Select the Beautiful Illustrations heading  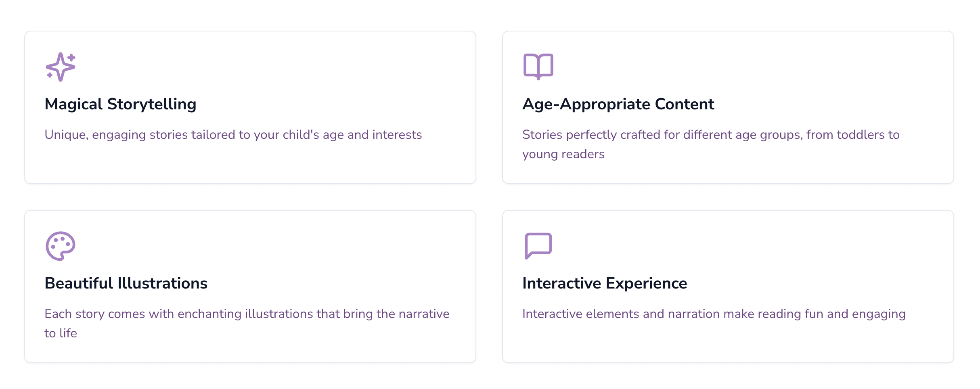click(126, 283)
